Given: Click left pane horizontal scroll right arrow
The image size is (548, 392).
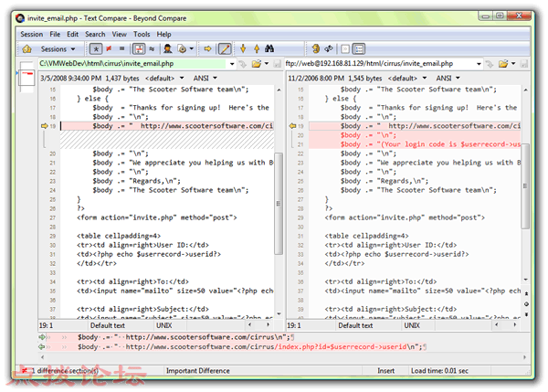Looking at the screenshot, I should click(268, 325).
